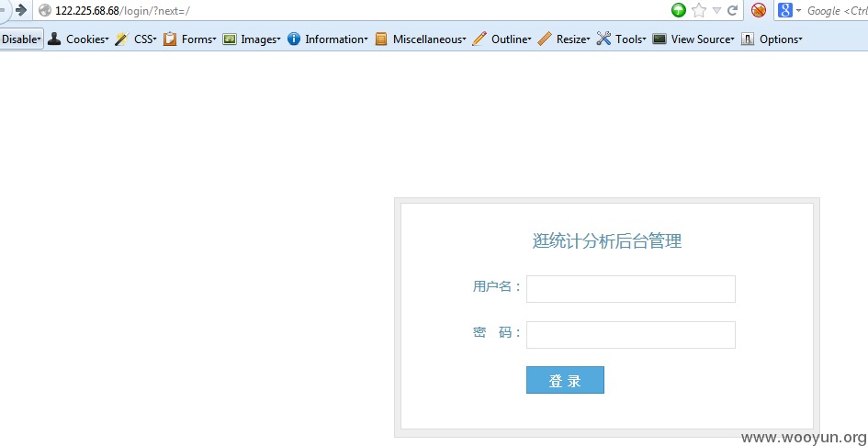Screen dimensions: 868x446
Task: Open the Forms toolbar menu
Action: 198,39
